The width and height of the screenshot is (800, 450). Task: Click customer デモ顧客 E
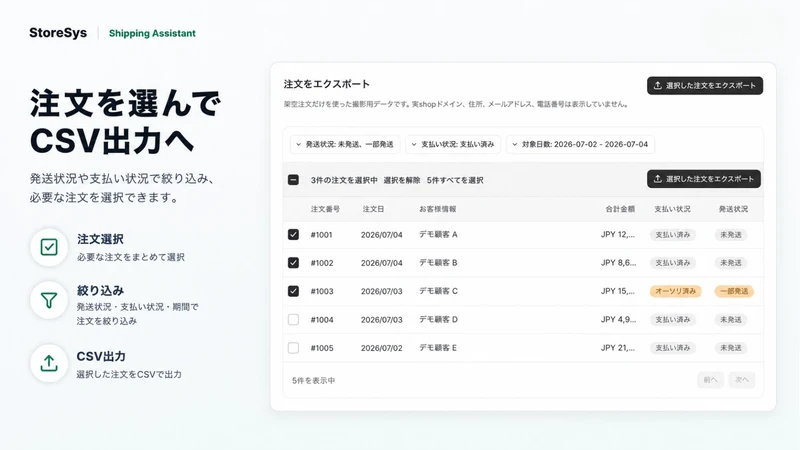tap(438, 348)
